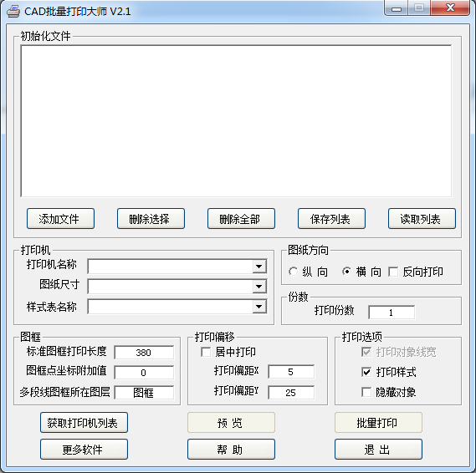Viewport: 476px width, 473px height.
Task: Click 添加文件 button
Action: [x=60, y=218]
